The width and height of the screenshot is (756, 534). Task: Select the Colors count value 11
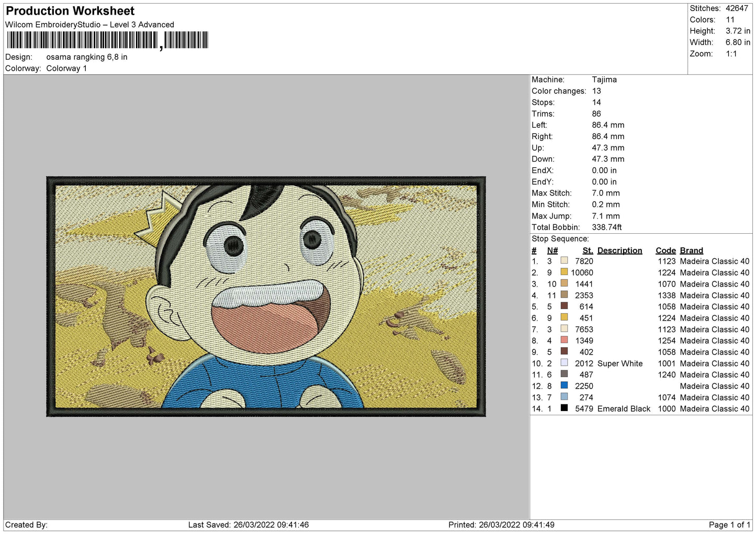(730, 20)
